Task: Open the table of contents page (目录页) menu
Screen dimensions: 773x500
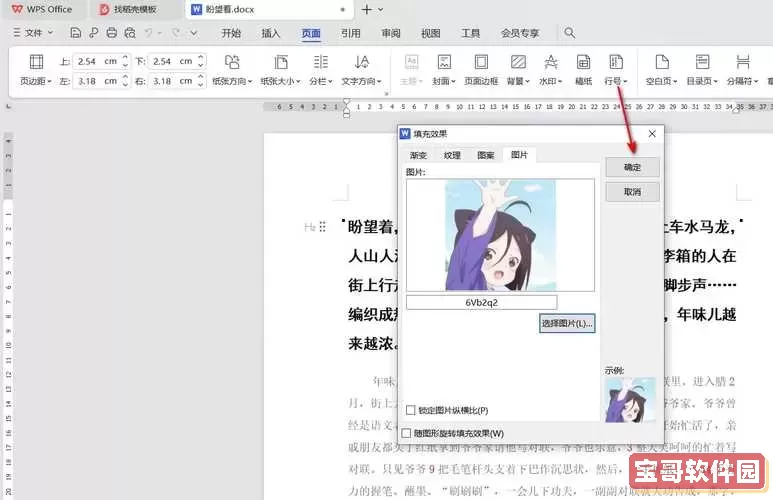Action: coord(702,70)
